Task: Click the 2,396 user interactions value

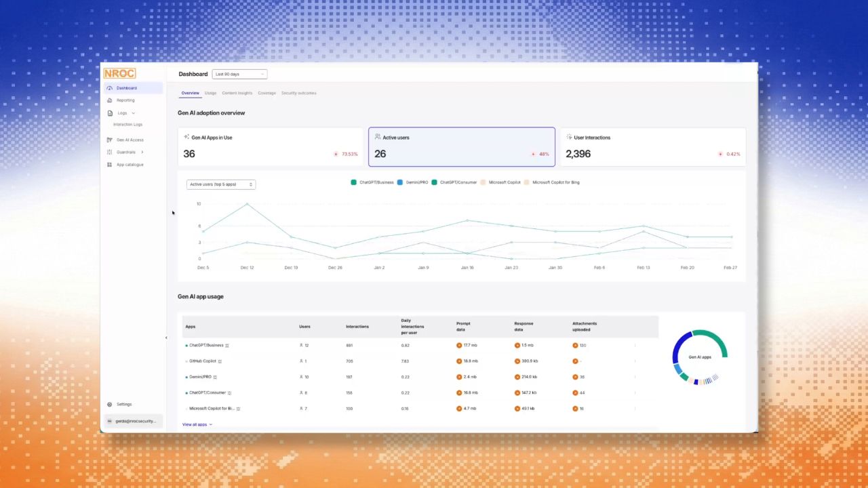Action: [x=578, y=154]
